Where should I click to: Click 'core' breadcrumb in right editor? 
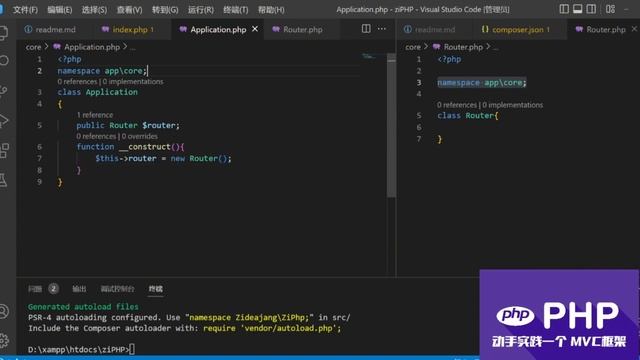click(413, 47)
